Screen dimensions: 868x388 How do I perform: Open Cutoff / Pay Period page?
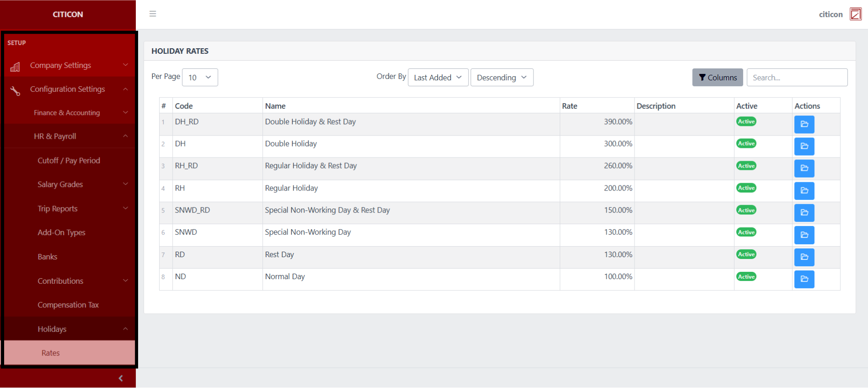click(x=69, y=161)
